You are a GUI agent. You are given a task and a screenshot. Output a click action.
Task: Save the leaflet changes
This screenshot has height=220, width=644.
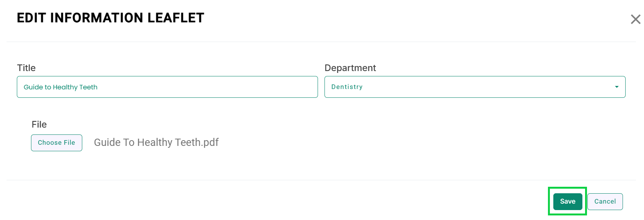(x=567, y=201)
